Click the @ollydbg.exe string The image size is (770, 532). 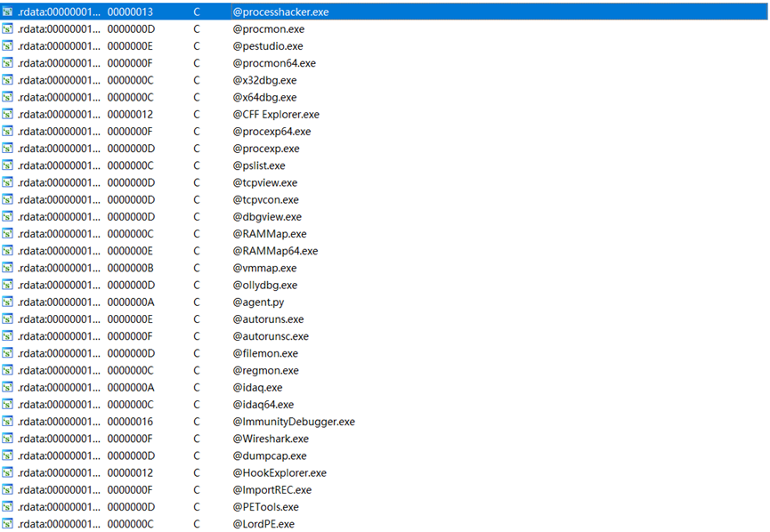pyautogui.click(x=264, y=286)
